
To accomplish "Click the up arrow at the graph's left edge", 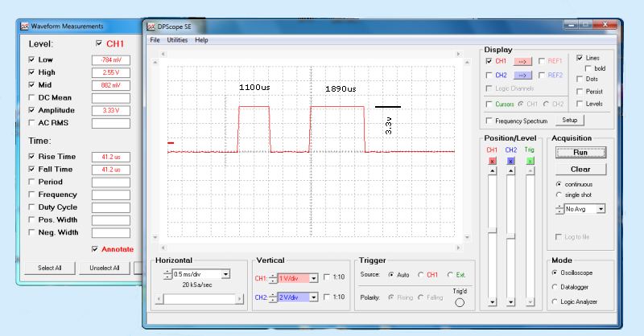I will (x=155, y=63).
